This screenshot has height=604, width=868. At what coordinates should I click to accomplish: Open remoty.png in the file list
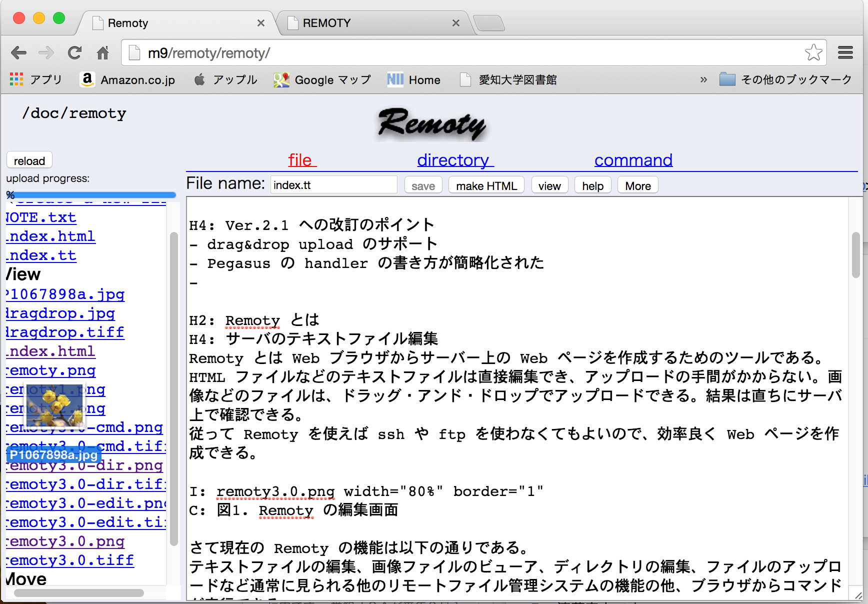pyautogui.click(x=51, y=370)
